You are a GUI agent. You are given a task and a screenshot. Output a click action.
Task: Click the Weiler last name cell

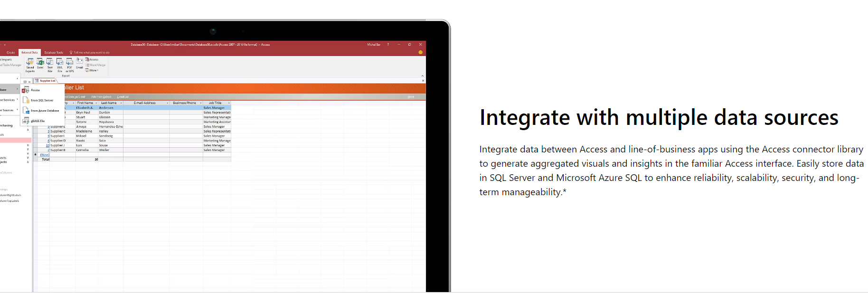coord(110,150)
